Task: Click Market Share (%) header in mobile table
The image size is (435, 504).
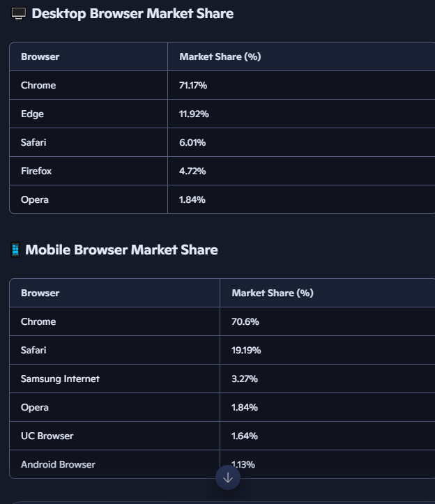Action: pos(272,293)
